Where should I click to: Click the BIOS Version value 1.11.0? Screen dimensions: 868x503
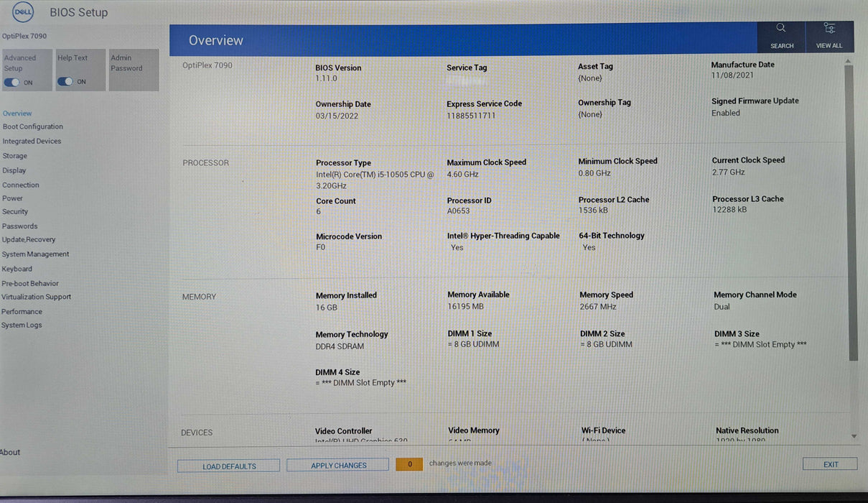(x=326, y=78)
